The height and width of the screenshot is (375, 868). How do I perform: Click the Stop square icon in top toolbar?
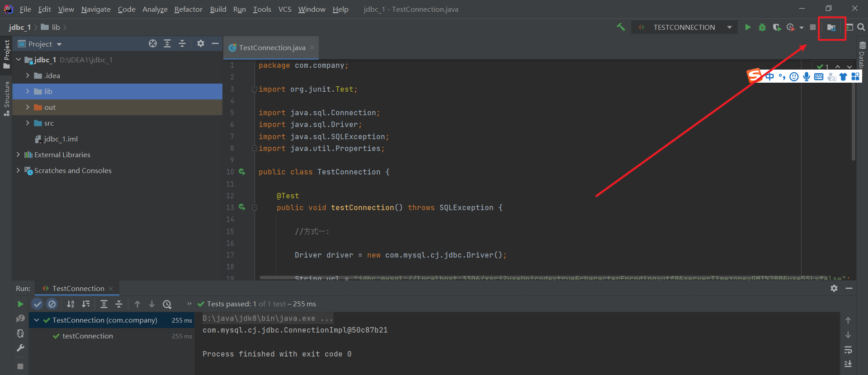[x=813, y=27]
